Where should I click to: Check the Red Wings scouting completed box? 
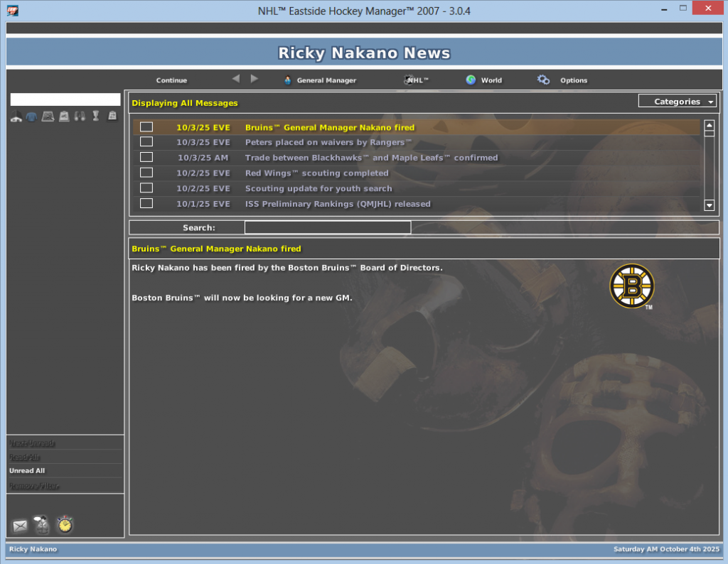coord(146,173)
